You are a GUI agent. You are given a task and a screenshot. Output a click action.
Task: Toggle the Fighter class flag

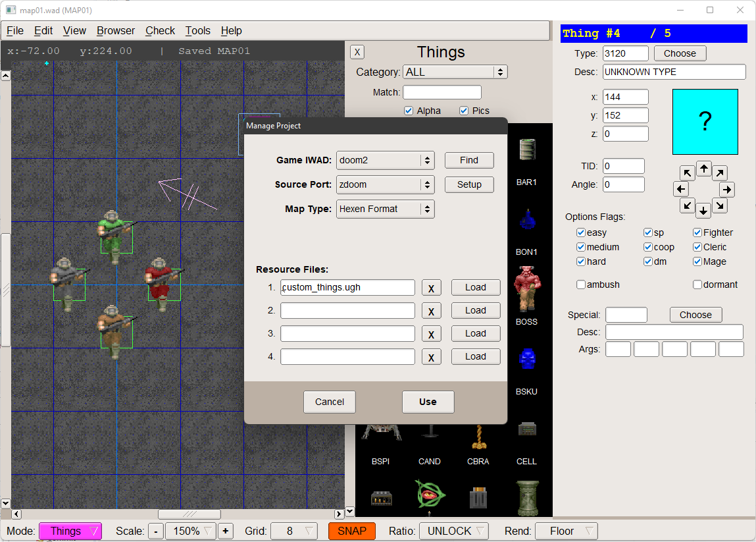click(x=697, y=232)
